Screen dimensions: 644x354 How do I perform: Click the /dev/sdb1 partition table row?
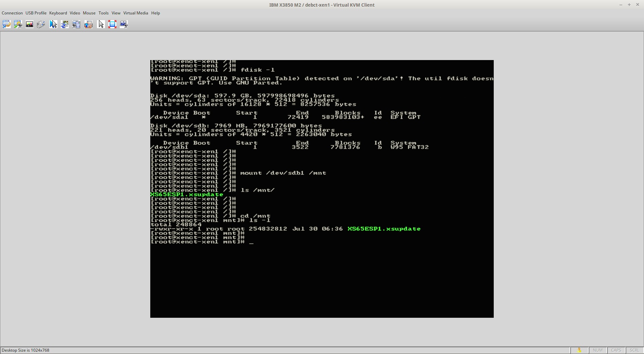pos(289,147)
